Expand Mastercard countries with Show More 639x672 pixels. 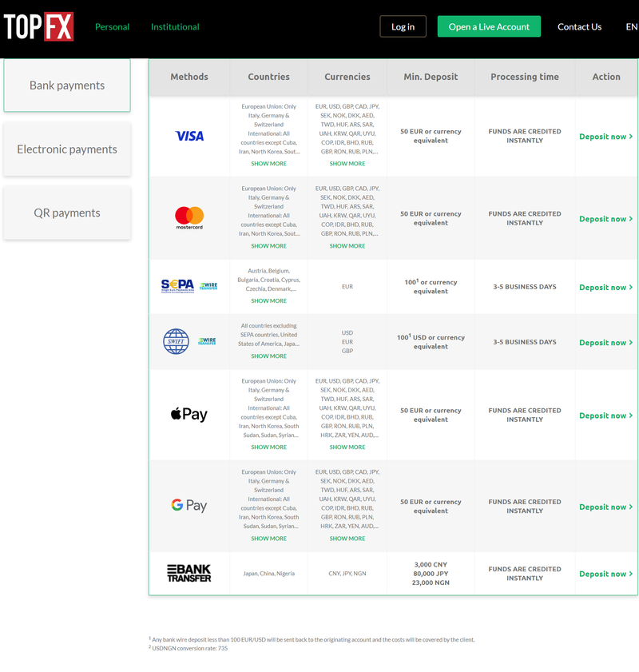pos(269,246)
